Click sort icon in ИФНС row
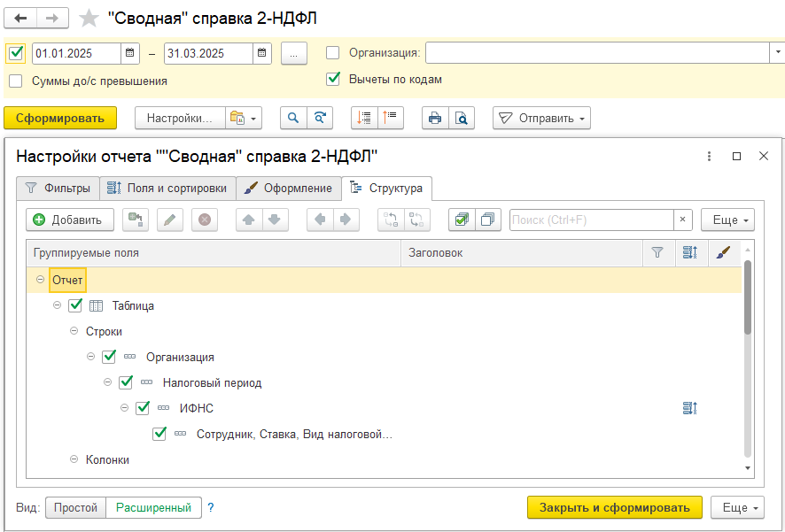 [x=691, y=408]
